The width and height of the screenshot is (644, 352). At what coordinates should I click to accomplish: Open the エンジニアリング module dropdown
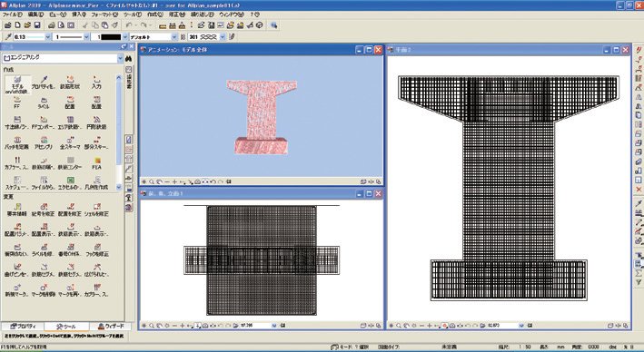pyautogui.click(x=63, y=58)
